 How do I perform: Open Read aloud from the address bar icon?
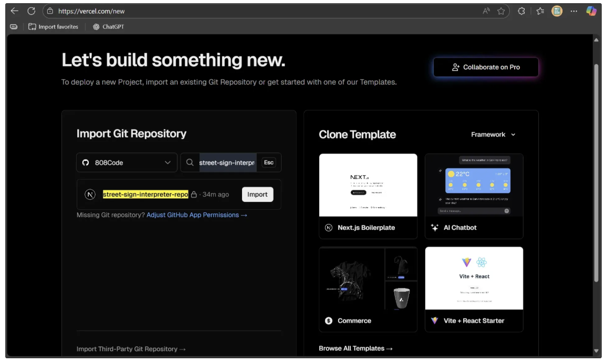(x=486, y=11)
